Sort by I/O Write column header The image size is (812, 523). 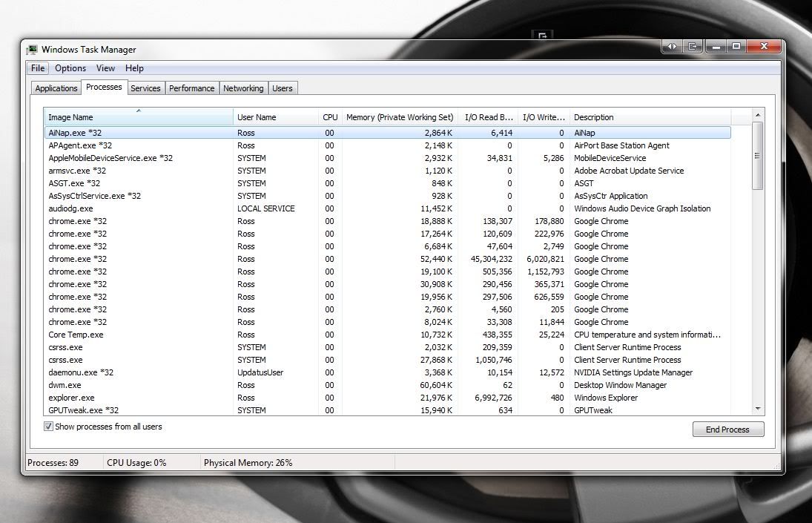(x=544, y=117)
